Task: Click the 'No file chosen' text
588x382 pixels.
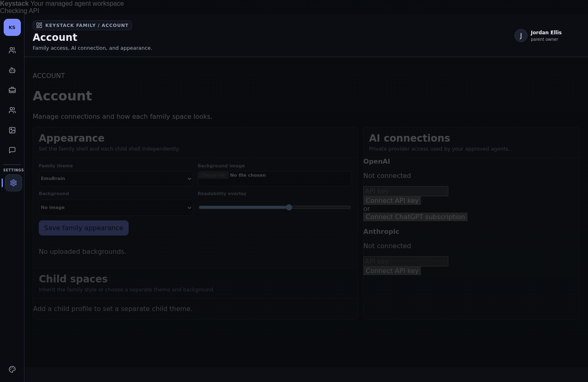Action: [248, 175]
